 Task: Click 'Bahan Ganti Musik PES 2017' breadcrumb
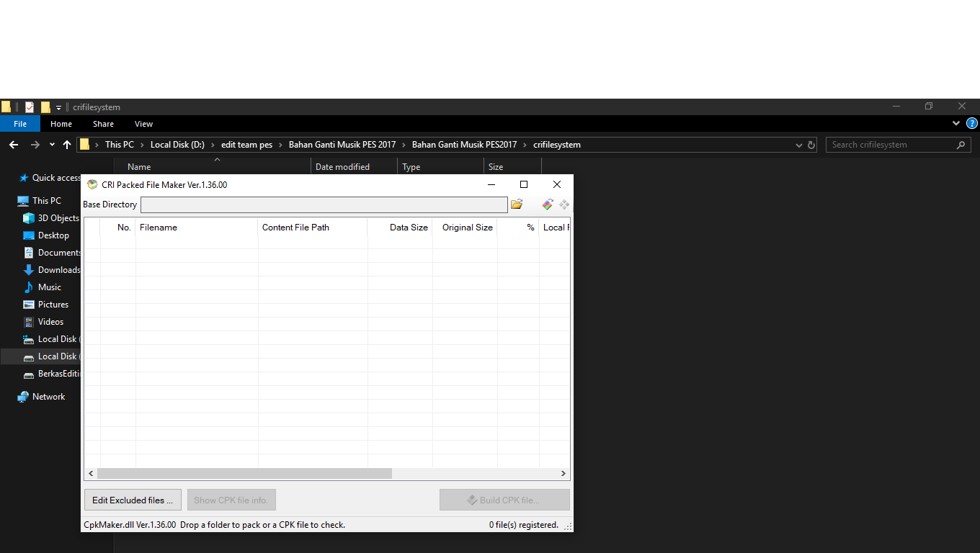click(x=342, y=145)
